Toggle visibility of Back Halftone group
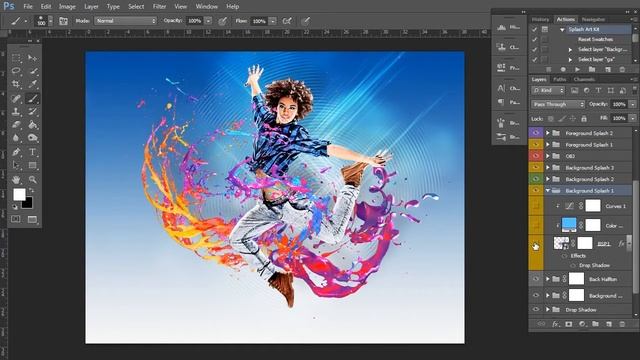 (x=536, y=279)
